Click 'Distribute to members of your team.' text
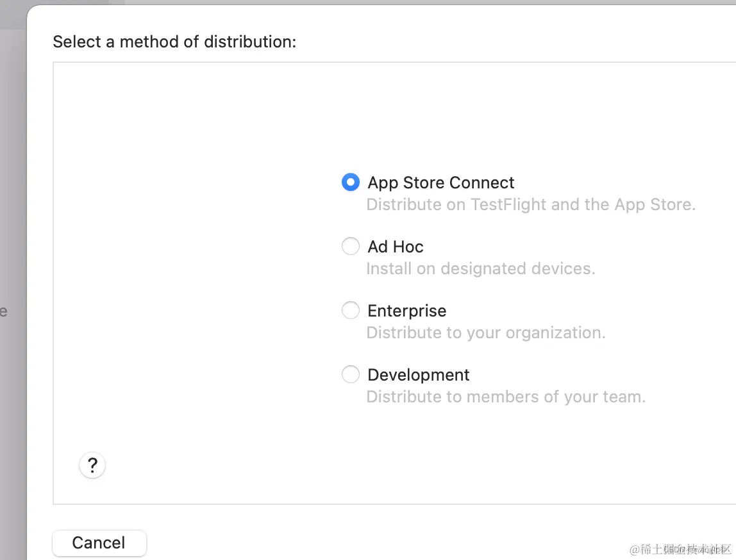This screenshot has height=560, width=736. [506, 397]
